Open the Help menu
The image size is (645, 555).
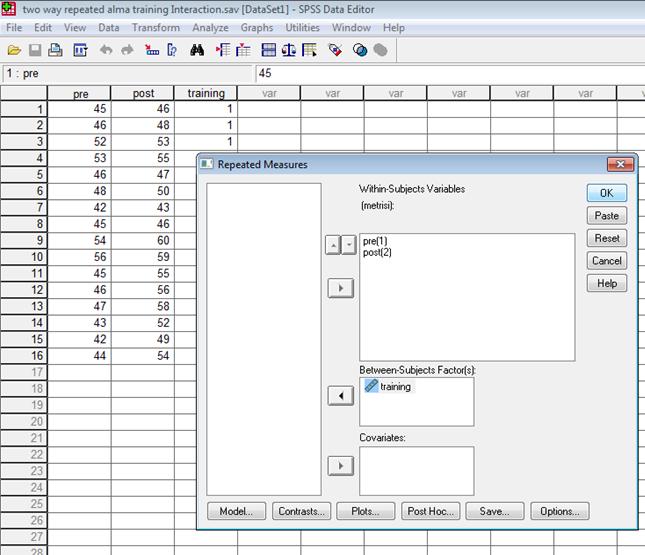click(x=394, y=28)
